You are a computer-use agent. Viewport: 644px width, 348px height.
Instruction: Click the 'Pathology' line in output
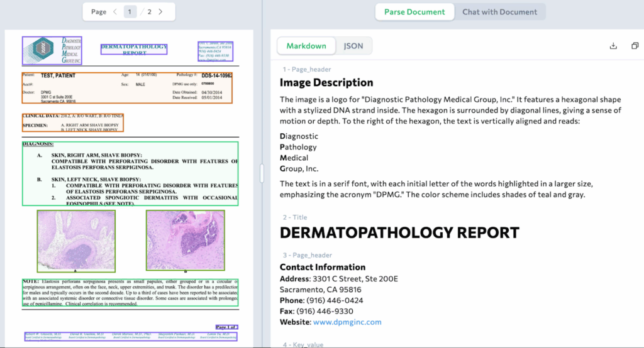tap(298, 147)
